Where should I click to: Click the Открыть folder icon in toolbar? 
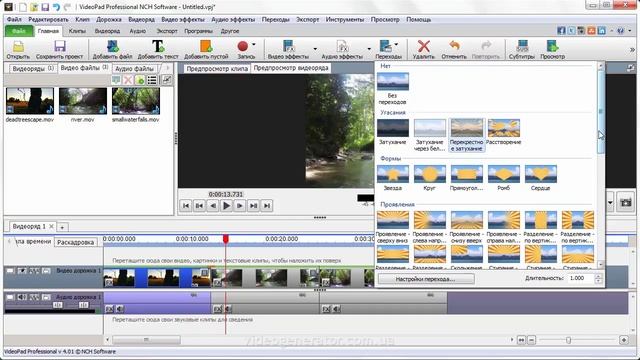[x=18, y=46]
